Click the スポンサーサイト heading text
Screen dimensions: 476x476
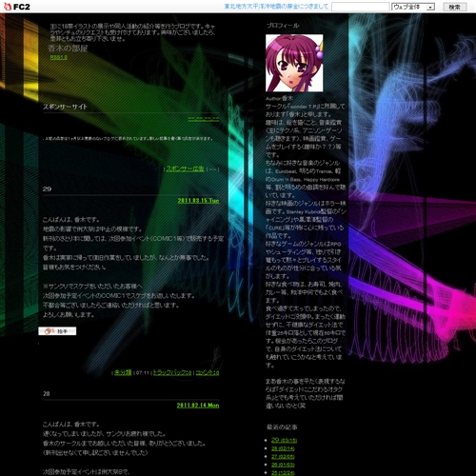pyautogui.click(x=65, y=107)
